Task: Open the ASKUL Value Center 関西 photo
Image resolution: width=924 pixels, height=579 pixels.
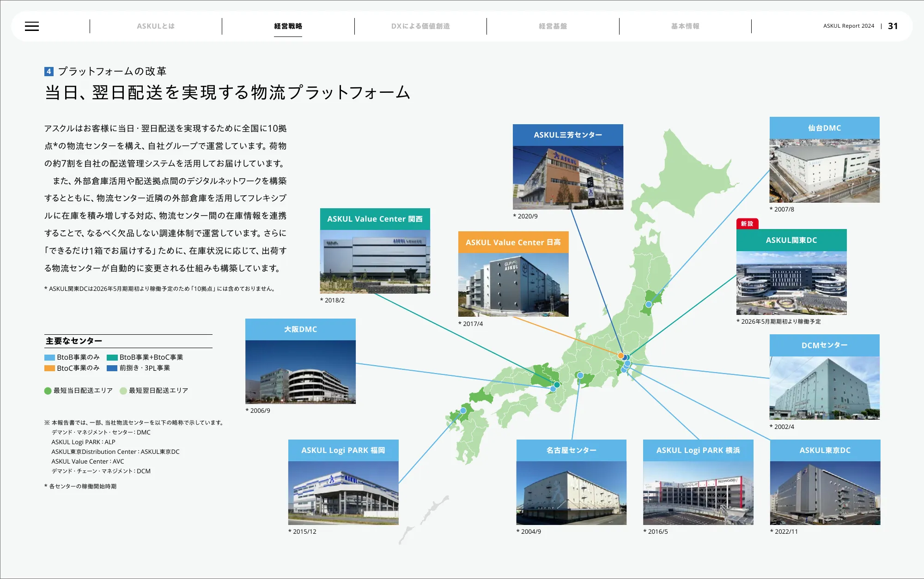Action: (x=375, y=262)
